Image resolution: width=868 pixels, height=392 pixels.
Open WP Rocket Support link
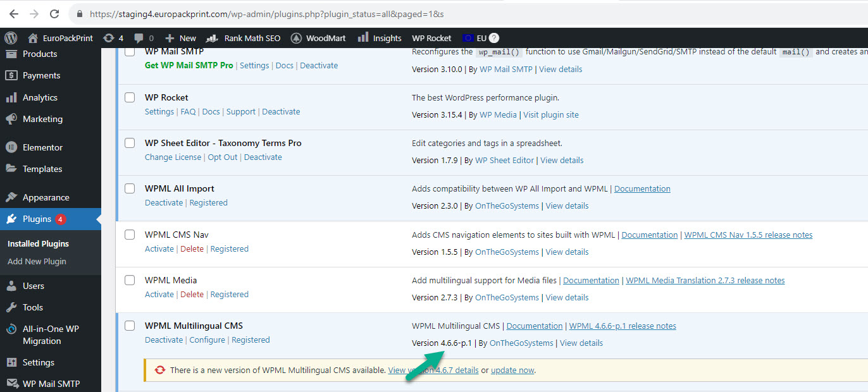tap(241, 111)
